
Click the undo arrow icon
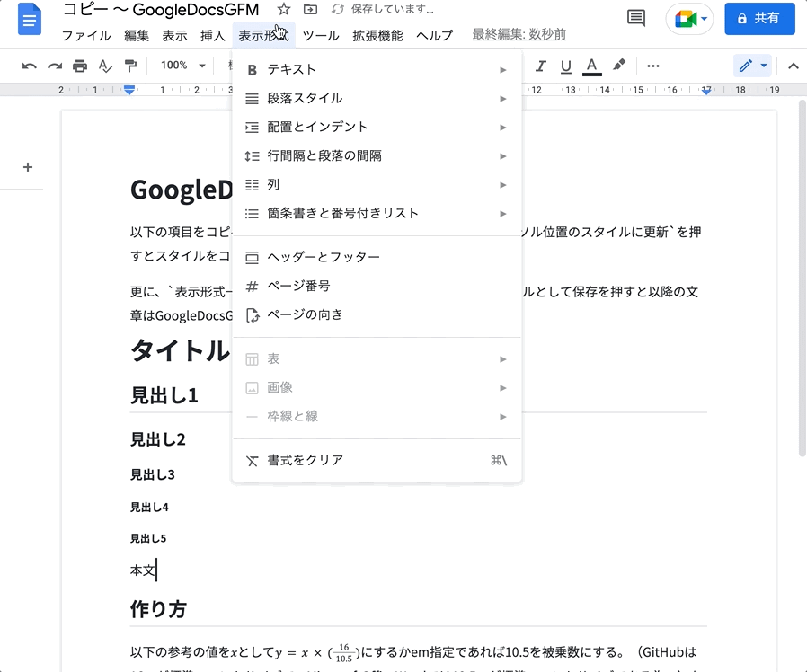30,66
